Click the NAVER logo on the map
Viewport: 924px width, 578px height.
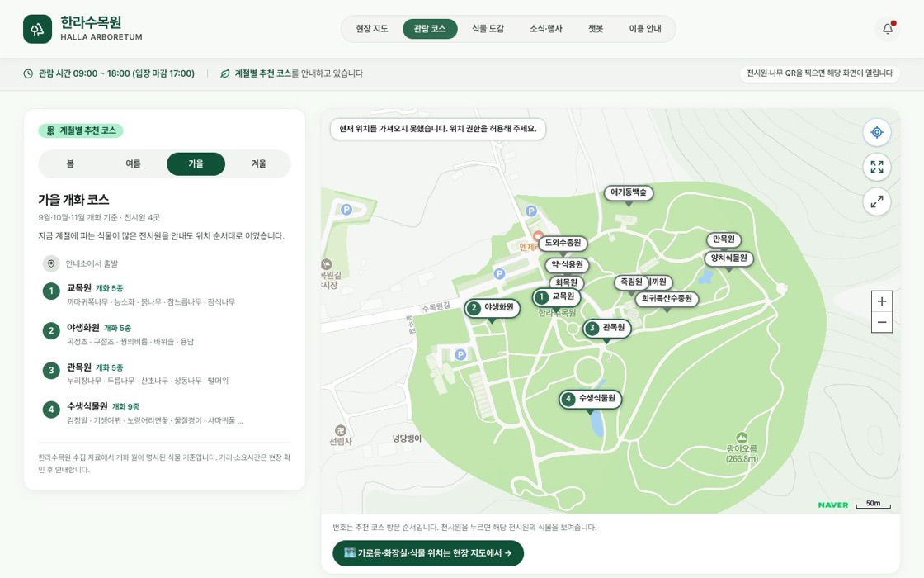[x=833, y=505]
